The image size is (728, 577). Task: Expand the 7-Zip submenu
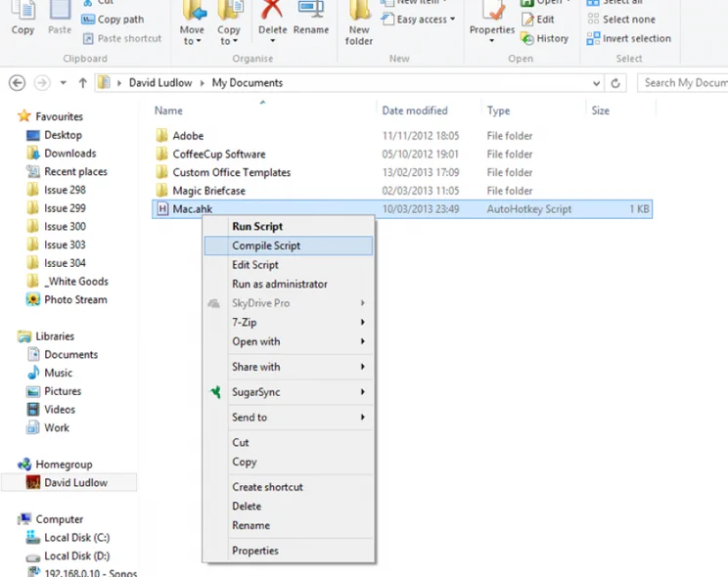coord(289,322)
